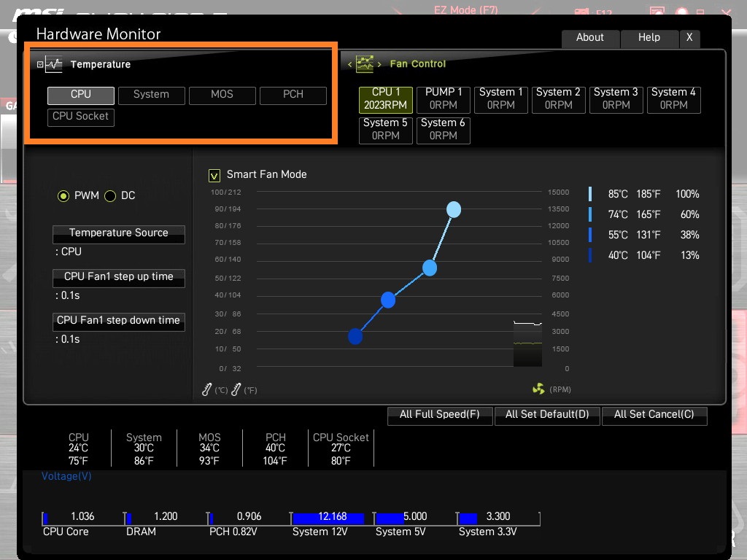
Task: Click the Temperature graph icon
Action: (x=54, y=64)
